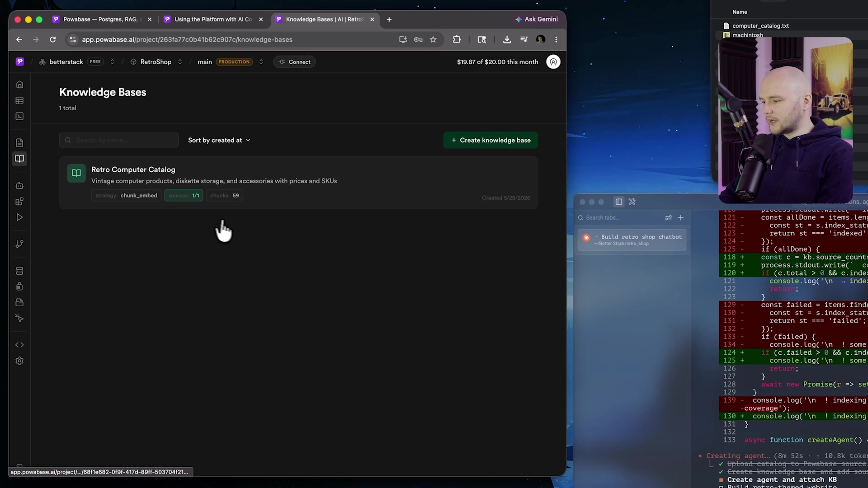This screenshot has height=488, width=868.
Task: Reload the browser page
Action: [53, 39]
